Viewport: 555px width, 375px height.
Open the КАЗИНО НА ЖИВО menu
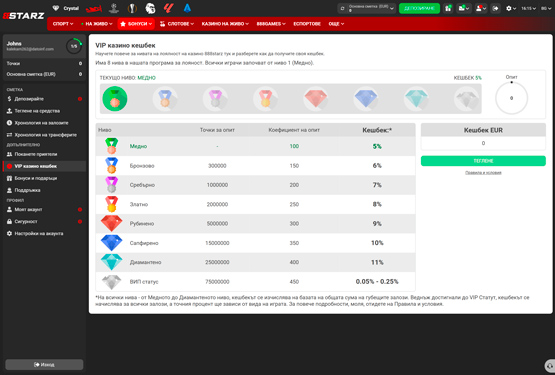point(225,24)
